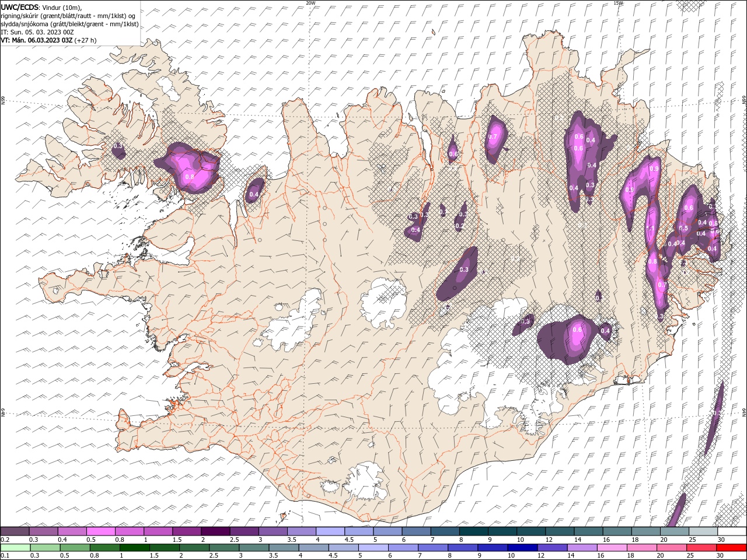This screenshot has width=747, height=560.
Task: Select lower-row swatch starting at 4.5
Action: [x=343, y=548]
